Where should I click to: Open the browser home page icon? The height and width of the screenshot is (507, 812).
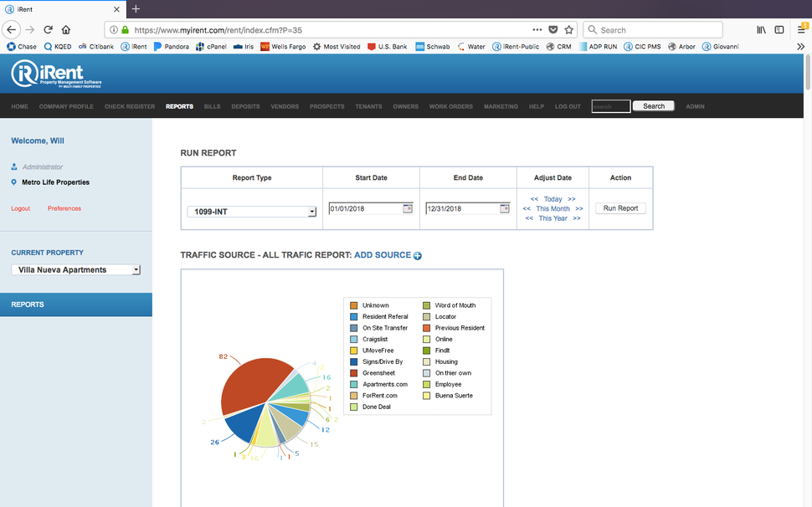(x=66, y=30)
